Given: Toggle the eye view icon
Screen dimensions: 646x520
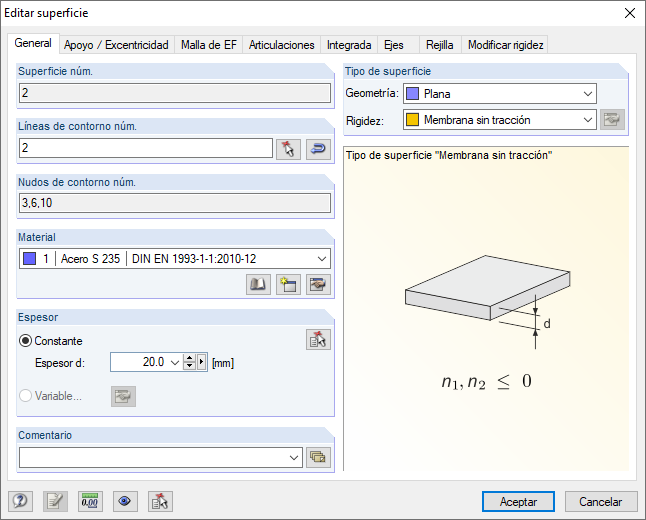Looking at the screenshot, I should (x=125, y=502).
